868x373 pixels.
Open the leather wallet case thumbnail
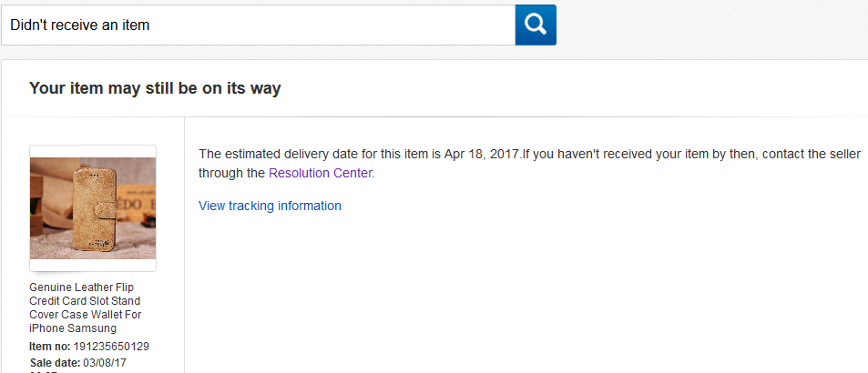[93, 207]
